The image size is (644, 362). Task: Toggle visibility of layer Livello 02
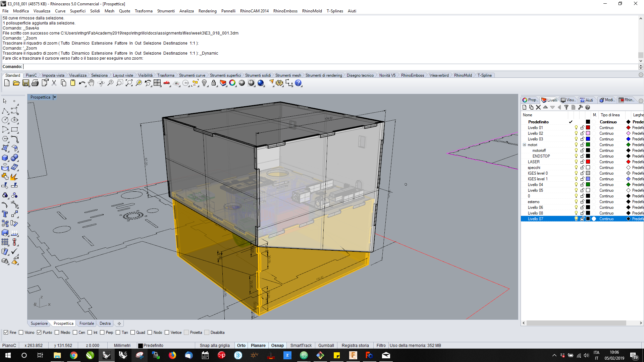tap(576, 133)
